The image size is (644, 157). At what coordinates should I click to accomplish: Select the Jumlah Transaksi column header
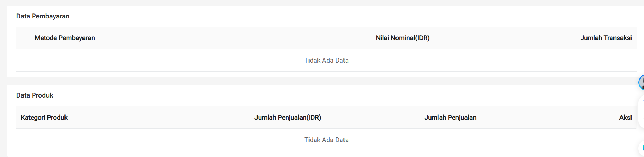(x=606, y=38)
